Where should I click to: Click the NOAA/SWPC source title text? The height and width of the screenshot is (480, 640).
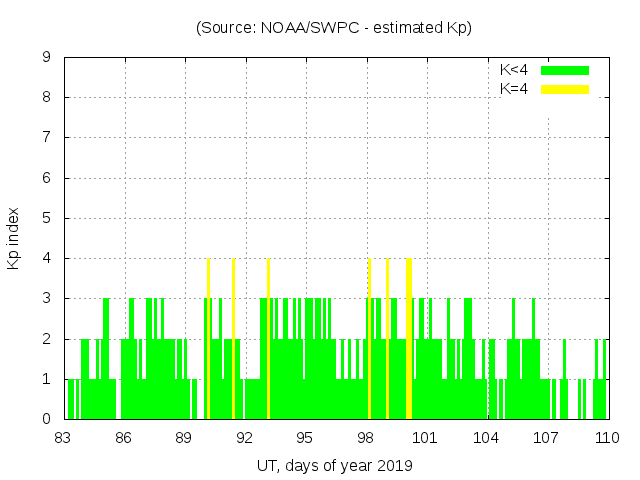(x=333, y=28)
